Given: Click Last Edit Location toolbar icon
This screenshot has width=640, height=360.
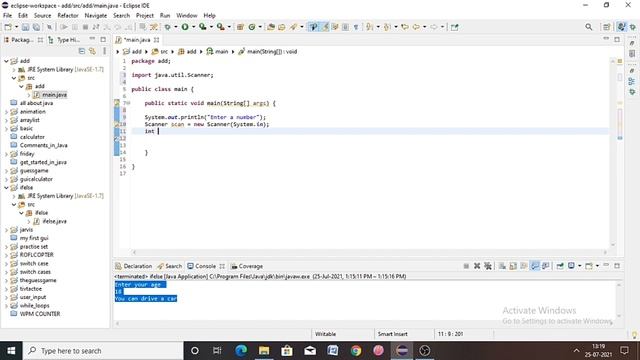Looking at the screenshot, I should coord(405,27).
